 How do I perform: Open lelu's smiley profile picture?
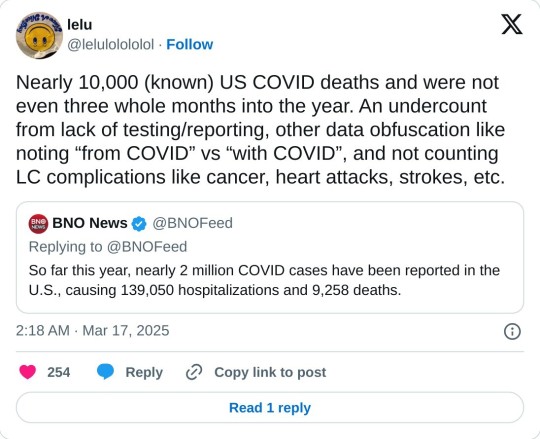pyautogui.click(x=39, y=35)
